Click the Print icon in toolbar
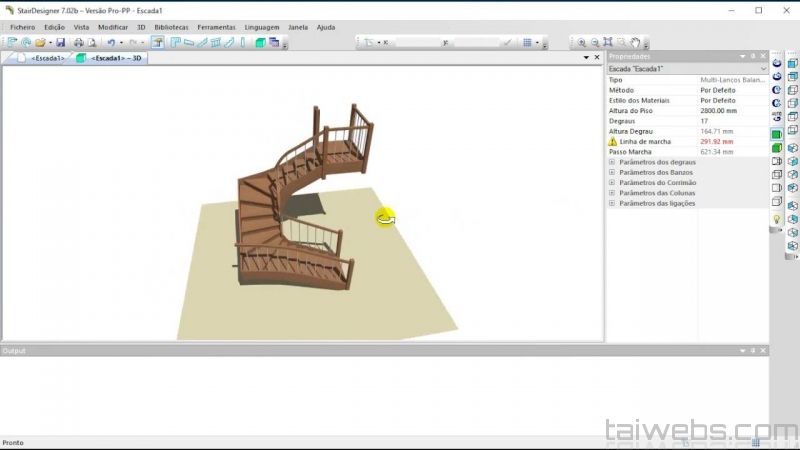 [x=78, y=43]
